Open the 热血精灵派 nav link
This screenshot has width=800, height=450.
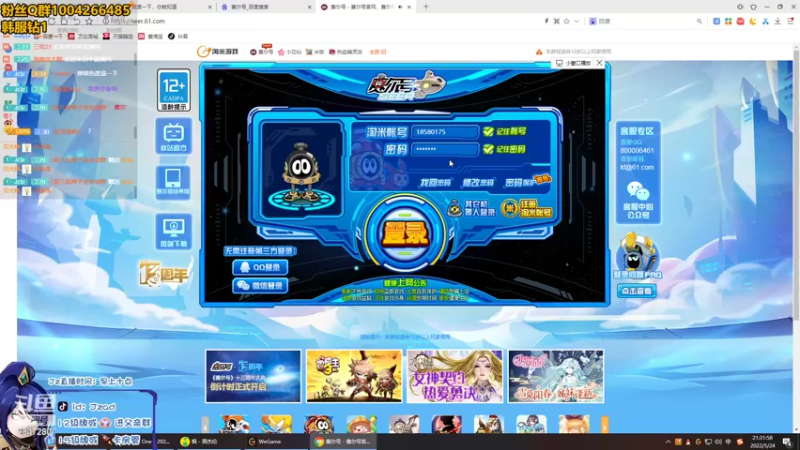(x=345, y=52)
